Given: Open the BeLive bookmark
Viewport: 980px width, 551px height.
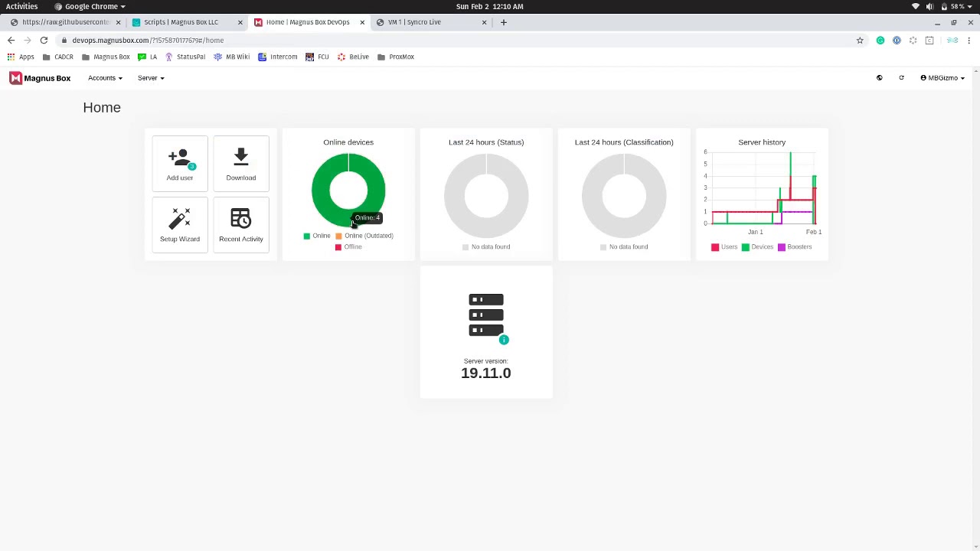Looking at the screenshot, I should tap(354, 57).
